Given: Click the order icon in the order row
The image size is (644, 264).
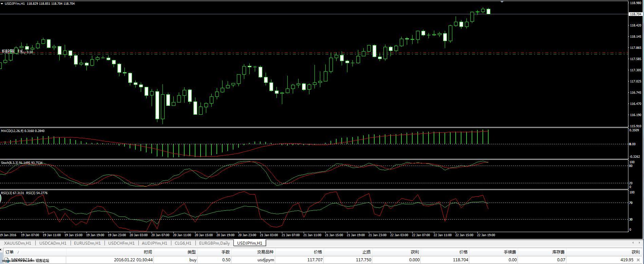Looking at the screenshot, I should pos(6,260).
